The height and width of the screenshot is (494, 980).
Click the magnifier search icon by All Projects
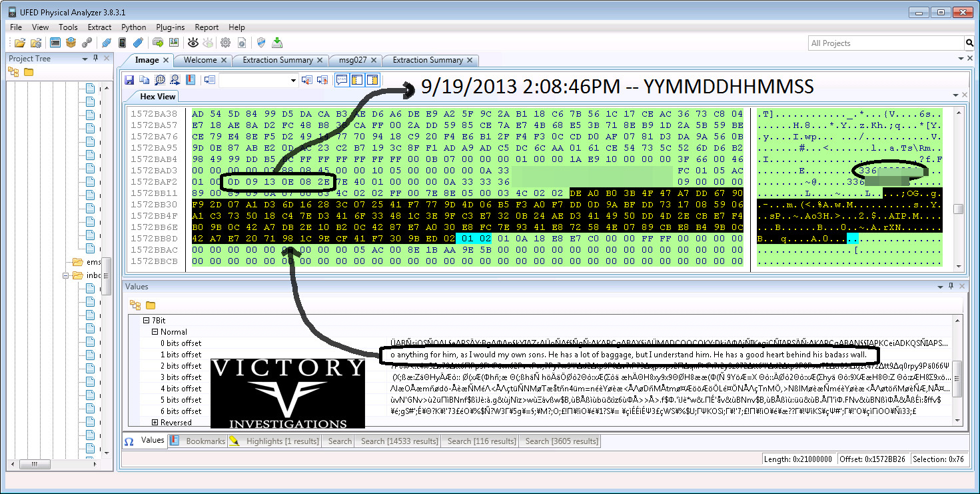969,43
